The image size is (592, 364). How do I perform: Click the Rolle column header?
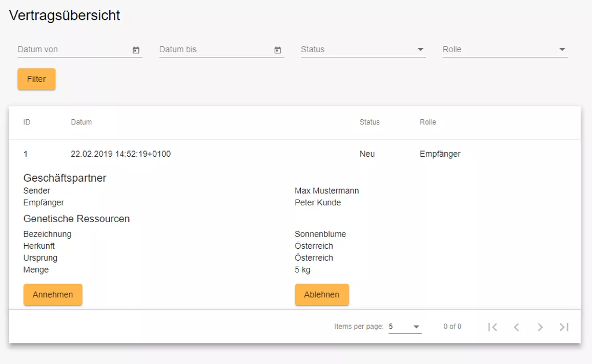pos(428,122)
